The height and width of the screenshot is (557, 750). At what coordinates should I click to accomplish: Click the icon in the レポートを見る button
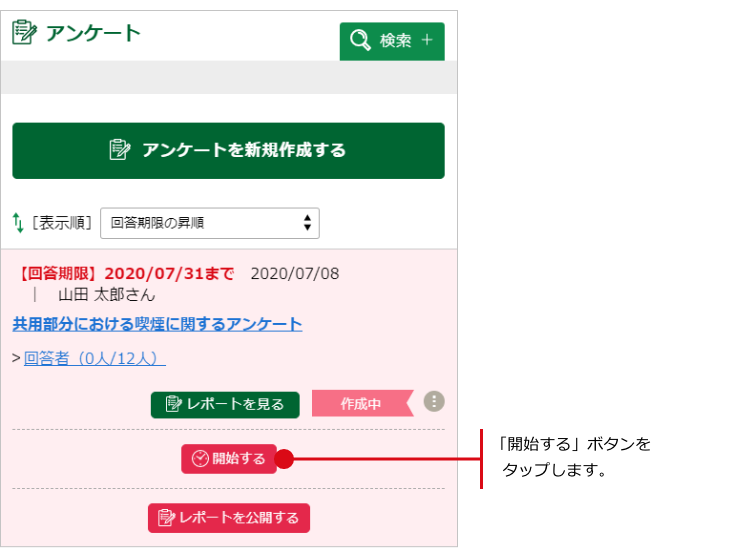[x=173, y=404]
